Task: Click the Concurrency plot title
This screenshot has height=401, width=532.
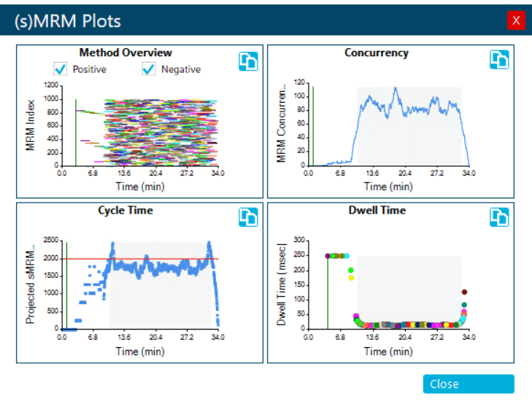Action: coord(376,53)
